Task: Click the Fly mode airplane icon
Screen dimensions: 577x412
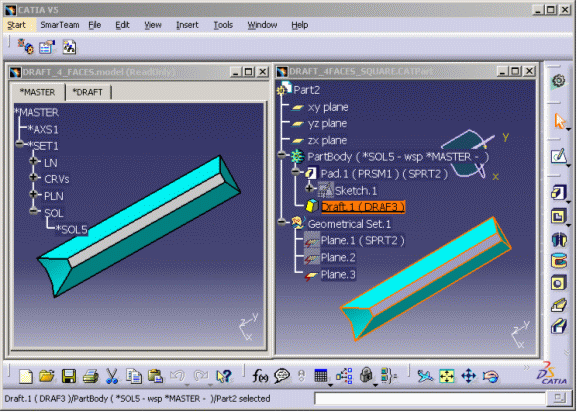Action: [425, 376]
